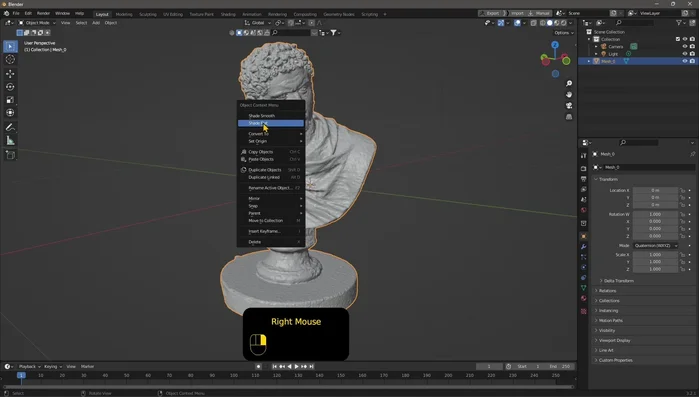Screen dimensions: 699x397
Task: Open the Global orientation dropdown
Action: tap(258, 23)
